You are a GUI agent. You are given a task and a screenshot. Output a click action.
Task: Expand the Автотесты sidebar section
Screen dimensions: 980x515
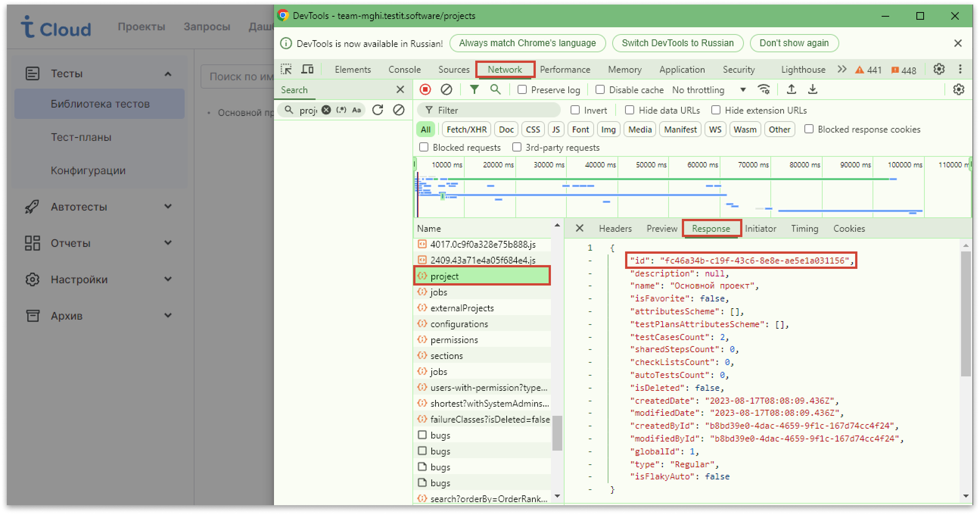point(168,207)
